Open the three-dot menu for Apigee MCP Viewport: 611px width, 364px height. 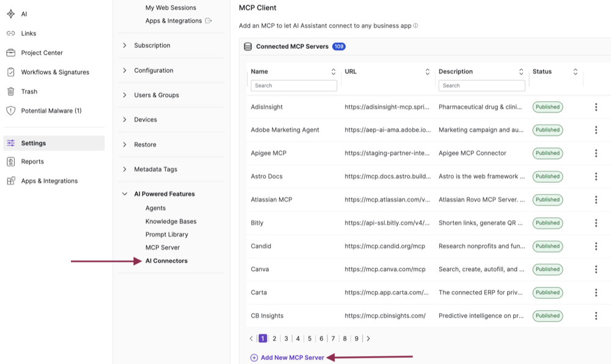[596, 153]
